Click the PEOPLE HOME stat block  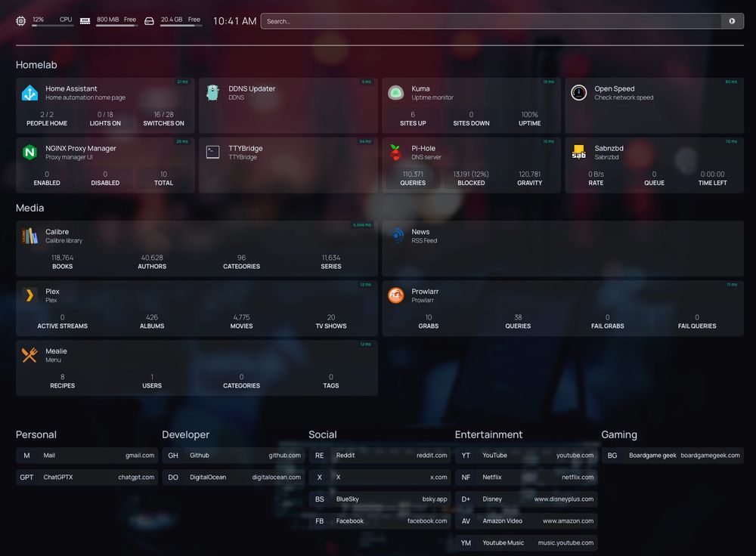coord(47,119)
